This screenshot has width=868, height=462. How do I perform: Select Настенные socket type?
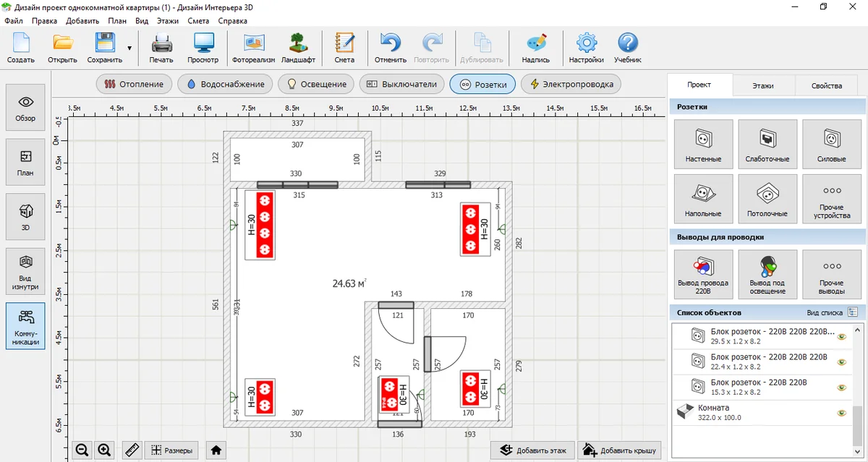(x=703, y=144)
